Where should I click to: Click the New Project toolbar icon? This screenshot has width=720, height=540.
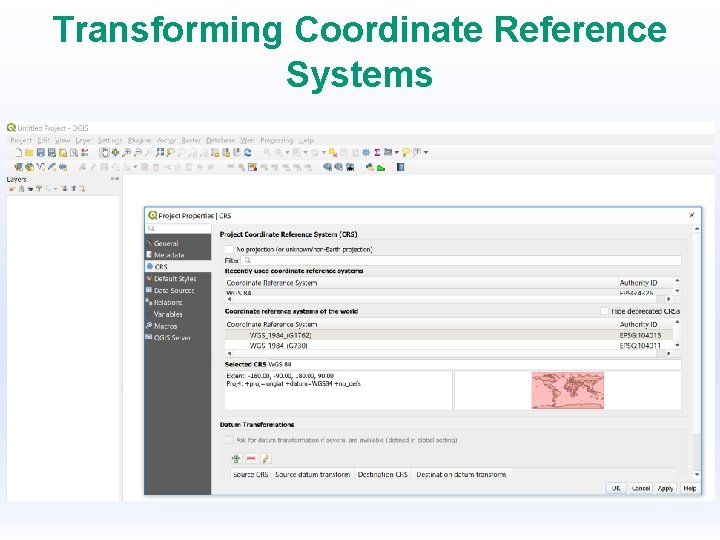tap(19, 153)
